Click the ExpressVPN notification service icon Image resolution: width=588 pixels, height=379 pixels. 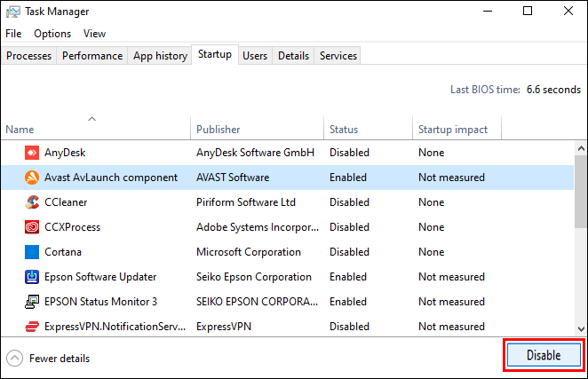pos(31,327)
